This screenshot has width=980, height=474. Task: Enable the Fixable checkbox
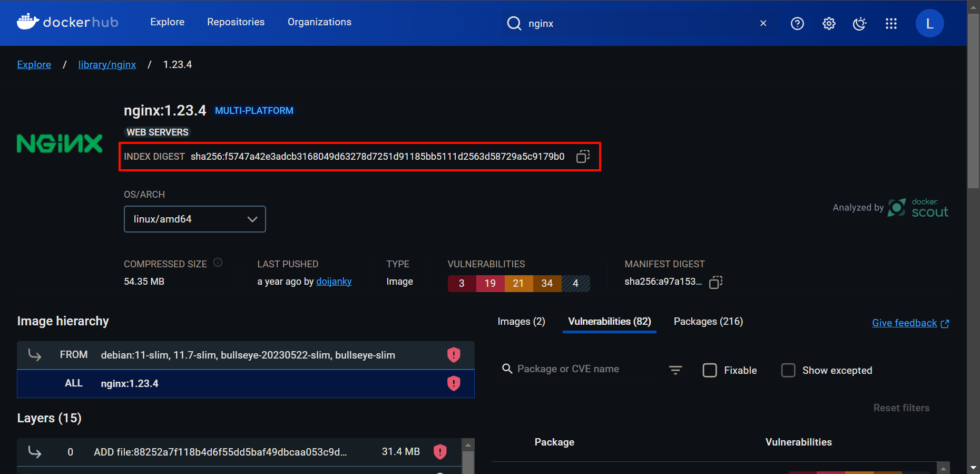[710, 370]
